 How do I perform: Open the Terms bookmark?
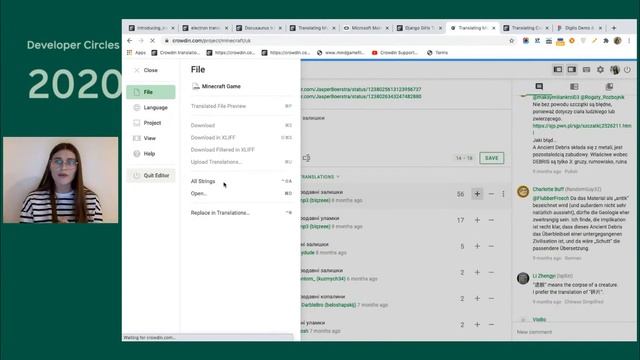pyautogui.click(x=437, y=53)
